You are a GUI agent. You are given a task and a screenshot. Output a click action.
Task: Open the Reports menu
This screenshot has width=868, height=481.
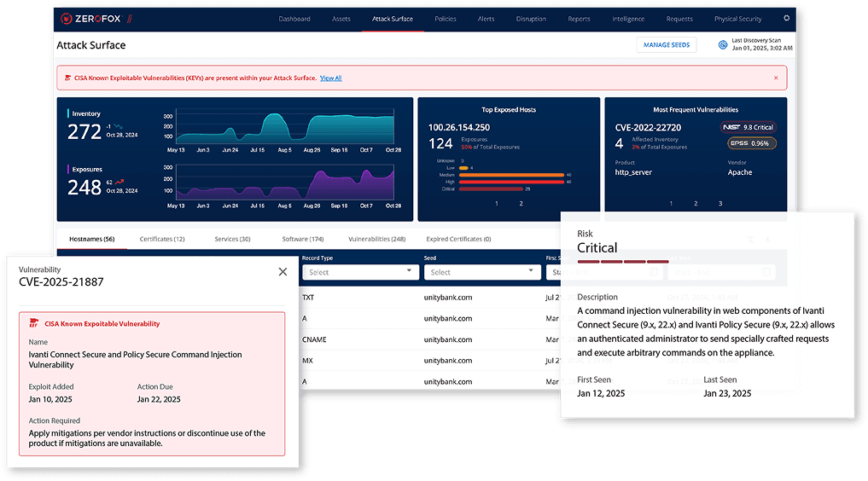(x=579, y=19)
